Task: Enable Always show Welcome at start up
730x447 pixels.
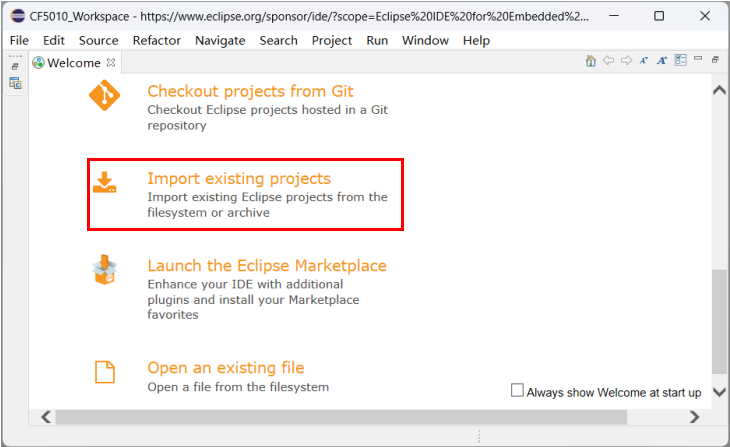Action: click(517, 391)
